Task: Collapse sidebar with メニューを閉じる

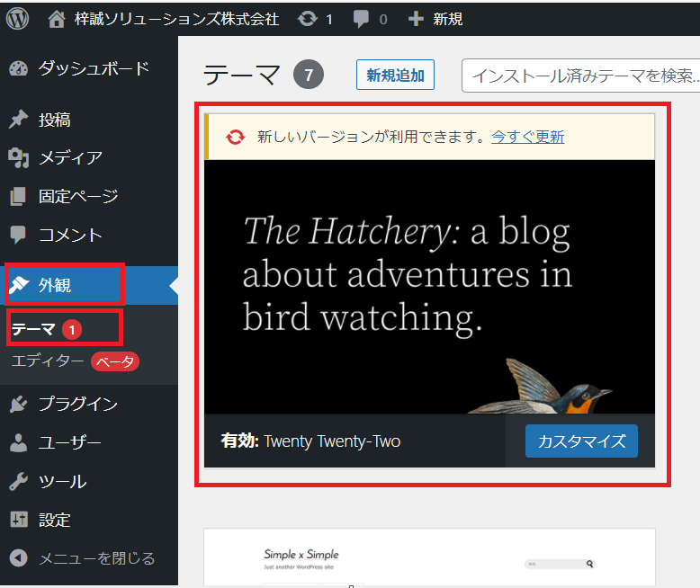Action: pyautogui.click(x=96, y=558)
